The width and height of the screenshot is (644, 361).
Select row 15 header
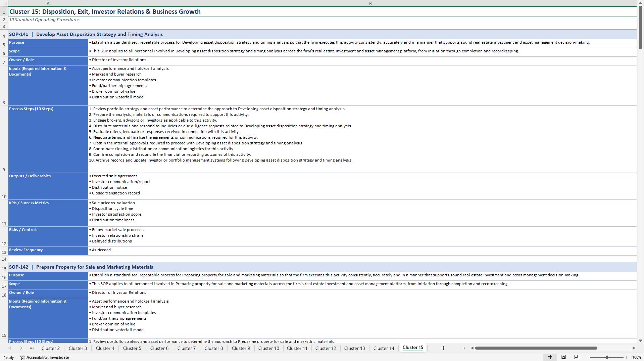point(4,267)
